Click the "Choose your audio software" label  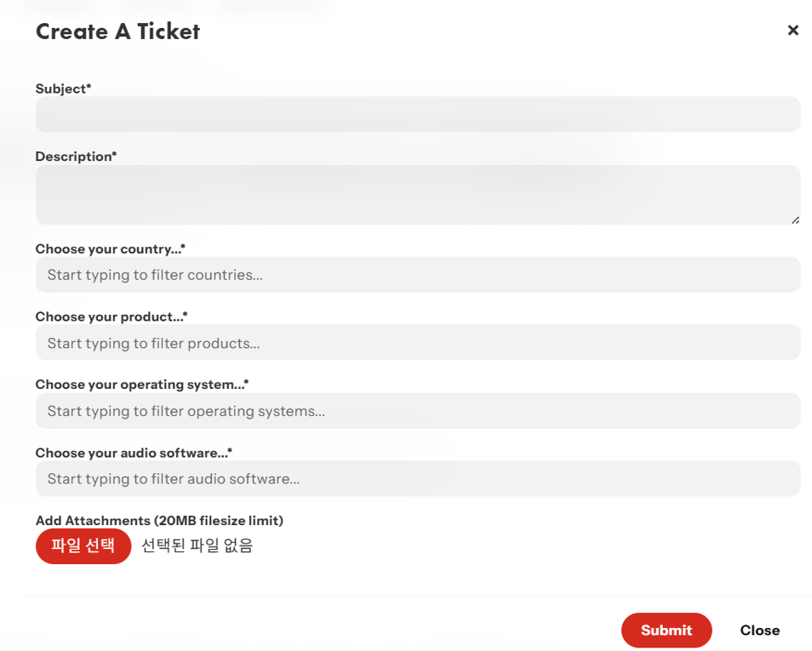click(x=134, y=453)
